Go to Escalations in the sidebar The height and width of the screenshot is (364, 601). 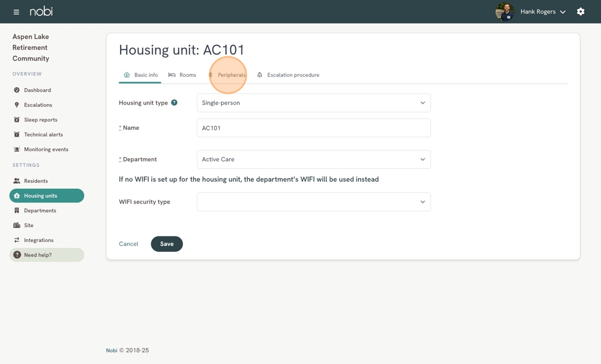pyautogui.click(x=38, y=105)
